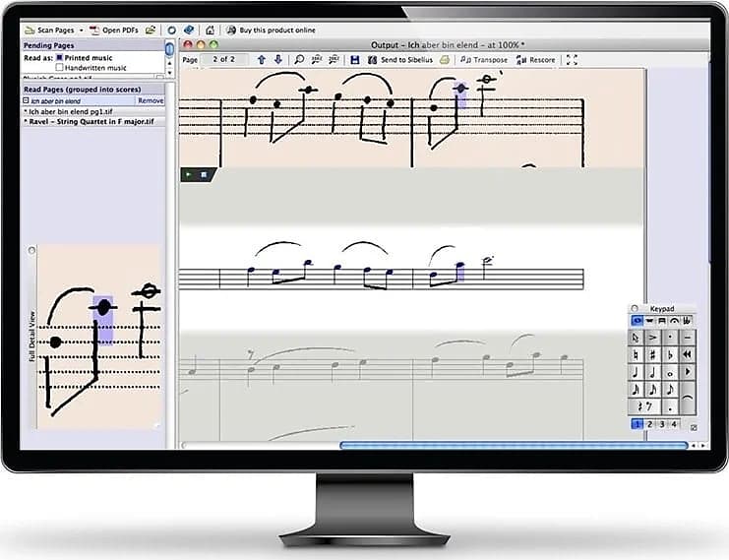The height and width of the screenshot is (560, 729).
Task: Click the staff zoom icon just before the save disk
Action: (334, 59)
